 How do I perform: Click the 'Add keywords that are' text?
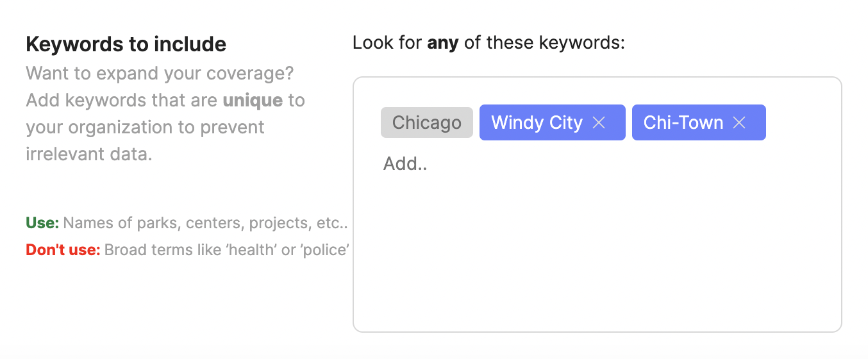pos(122,101)
